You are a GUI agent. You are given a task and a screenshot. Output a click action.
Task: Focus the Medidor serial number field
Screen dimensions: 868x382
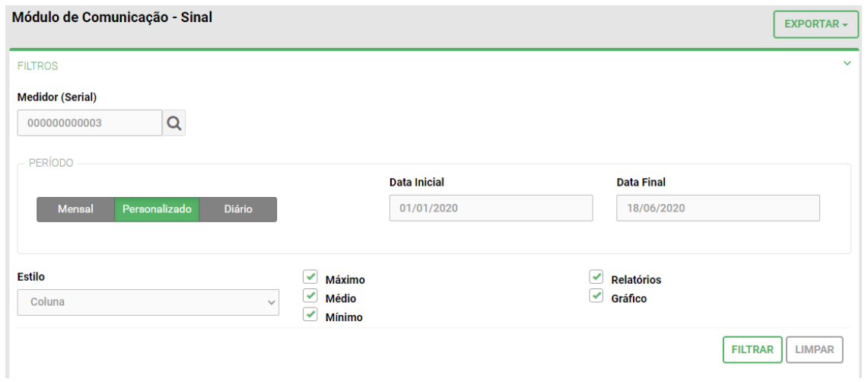coord(90,123)
